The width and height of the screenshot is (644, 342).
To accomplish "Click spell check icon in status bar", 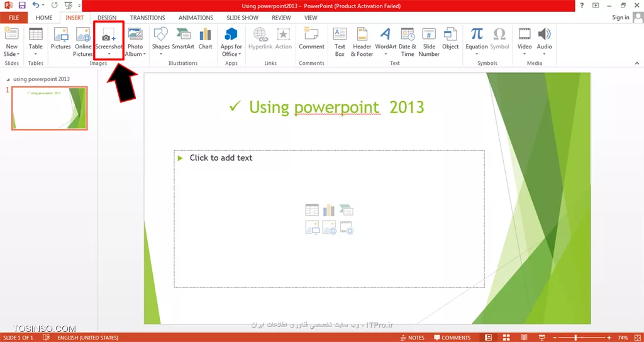I will click(47, 338).
